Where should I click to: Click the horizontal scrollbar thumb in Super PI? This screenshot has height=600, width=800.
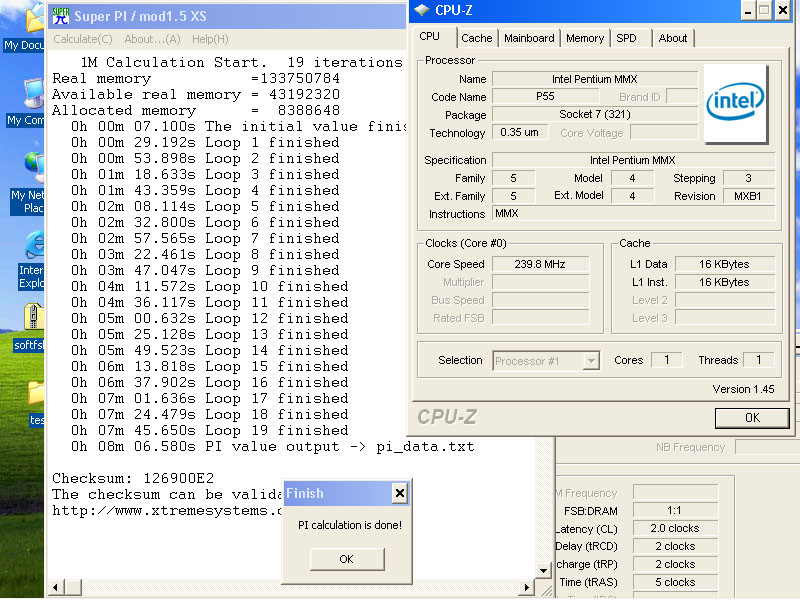pos(73,588)
